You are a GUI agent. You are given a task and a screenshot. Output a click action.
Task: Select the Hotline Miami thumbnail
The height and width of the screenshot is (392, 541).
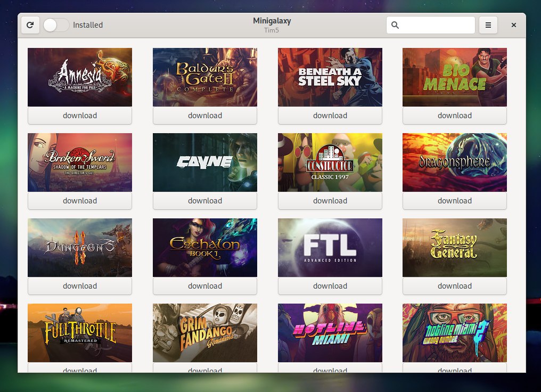[330, 333]
